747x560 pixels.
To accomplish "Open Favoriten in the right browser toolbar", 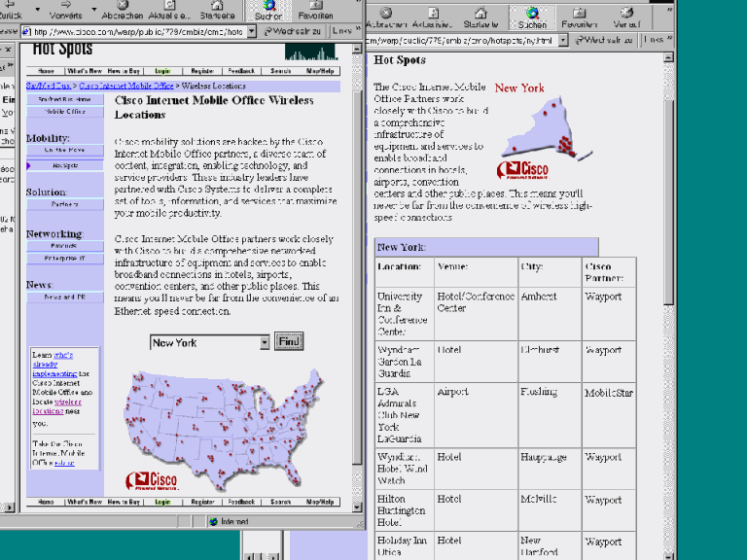I will point(579,17).
